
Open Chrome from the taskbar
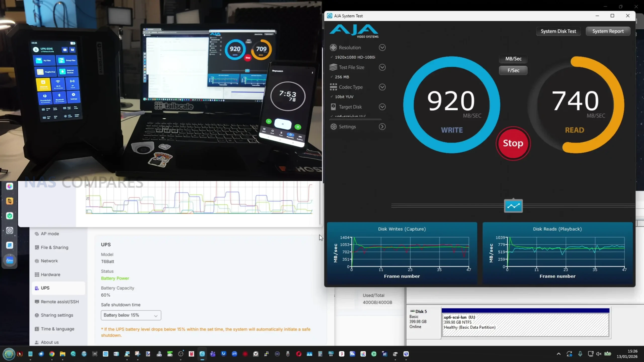[52, 354]
